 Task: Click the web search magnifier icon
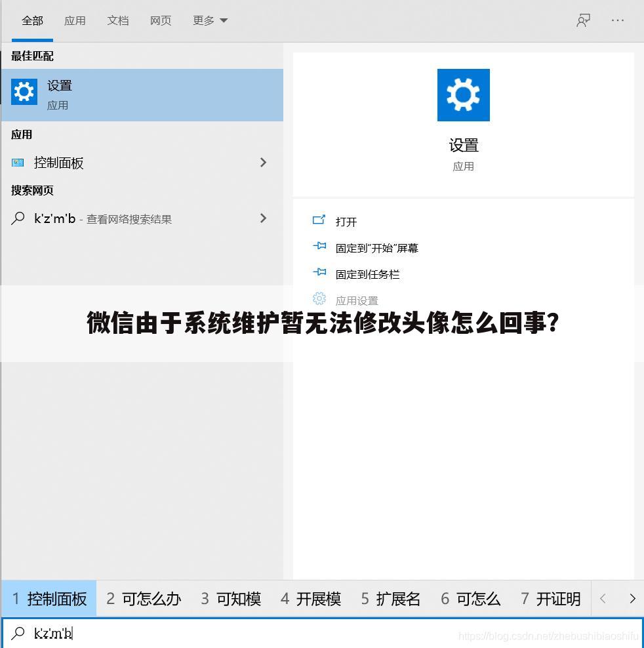18,218
